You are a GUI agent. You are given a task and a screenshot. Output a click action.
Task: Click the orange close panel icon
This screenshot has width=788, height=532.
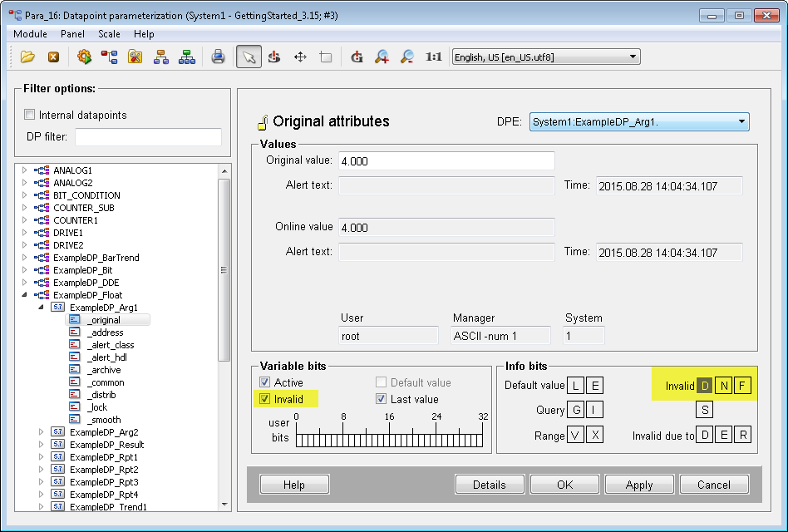coord(53,57)
